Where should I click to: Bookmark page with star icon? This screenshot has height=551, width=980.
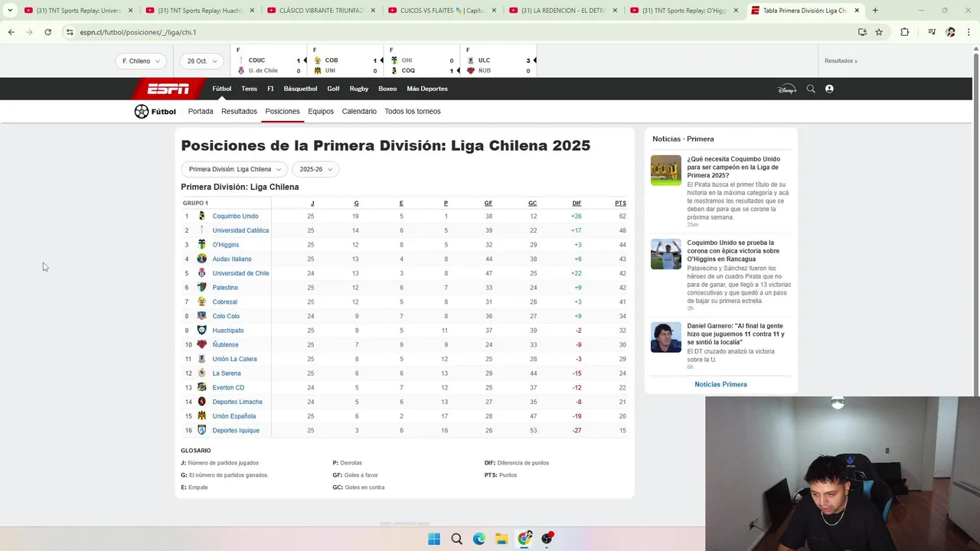click(x=879, y=32)
